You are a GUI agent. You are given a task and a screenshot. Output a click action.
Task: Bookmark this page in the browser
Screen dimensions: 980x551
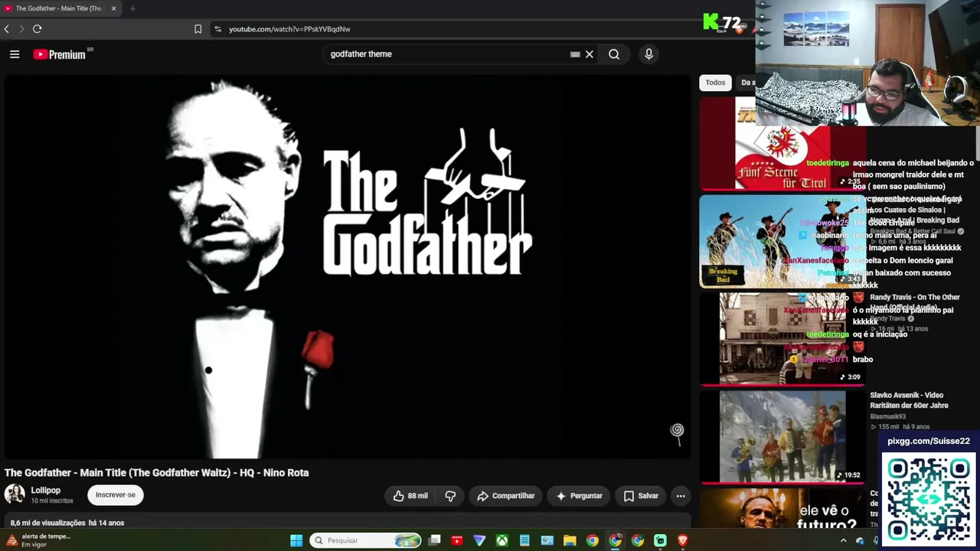click(x=198, y=29)
